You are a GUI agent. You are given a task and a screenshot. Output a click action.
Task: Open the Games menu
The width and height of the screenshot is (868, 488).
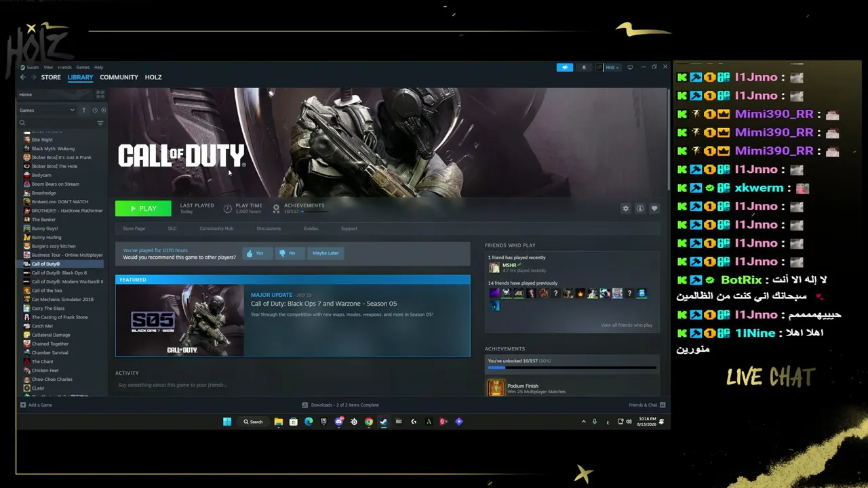click(83, 67)
